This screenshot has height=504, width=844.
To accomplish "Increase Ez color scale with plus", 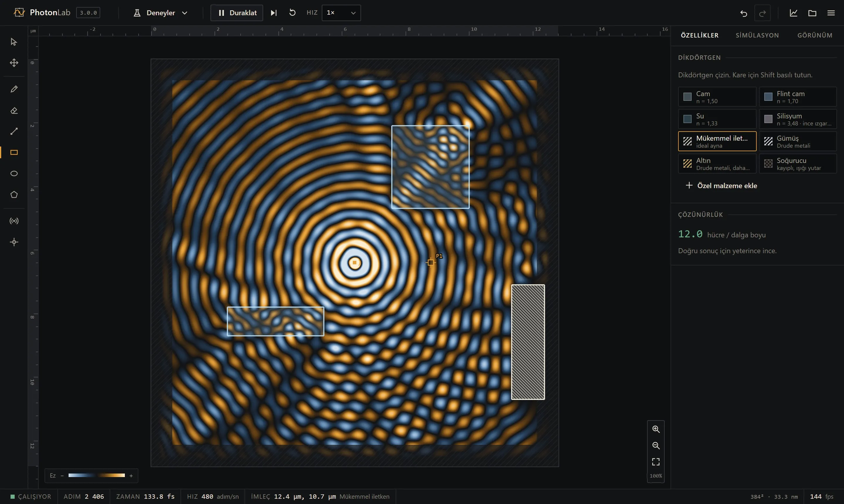I will (131, 476).
